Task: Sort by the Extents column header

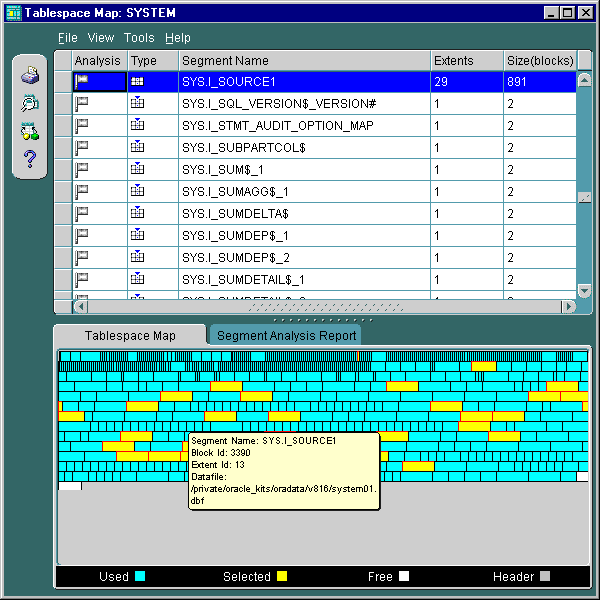Action: [467, 61]
